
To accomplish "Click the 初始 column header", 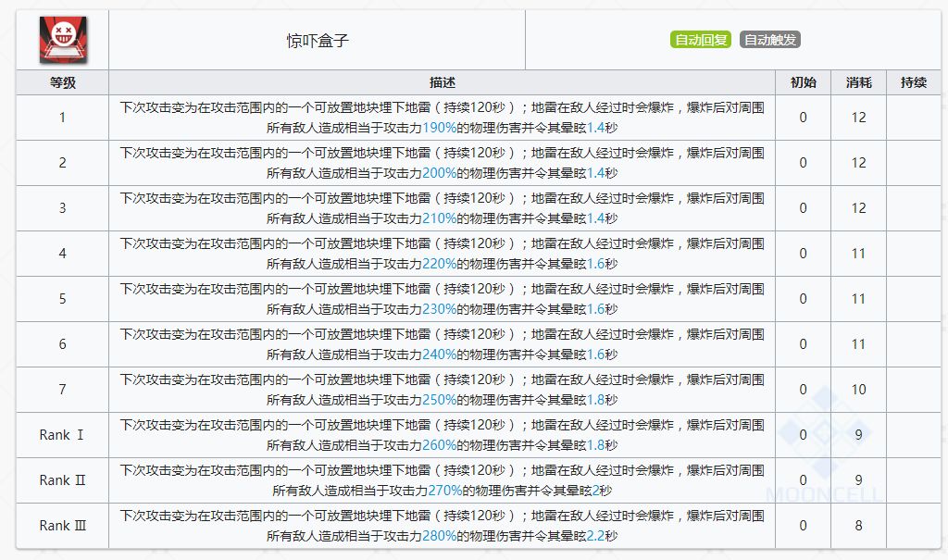I will click(x=803, y=83).
